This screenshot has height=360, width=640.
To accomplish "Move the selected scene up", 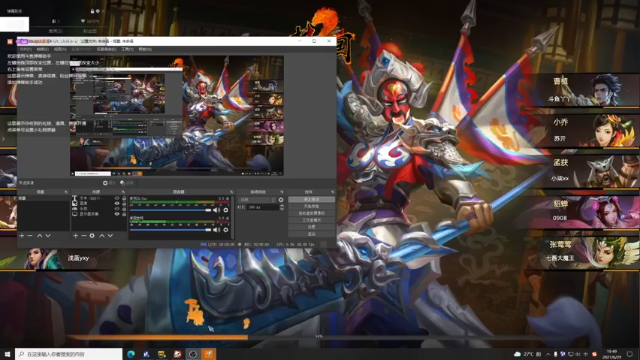I will [40, 236].
